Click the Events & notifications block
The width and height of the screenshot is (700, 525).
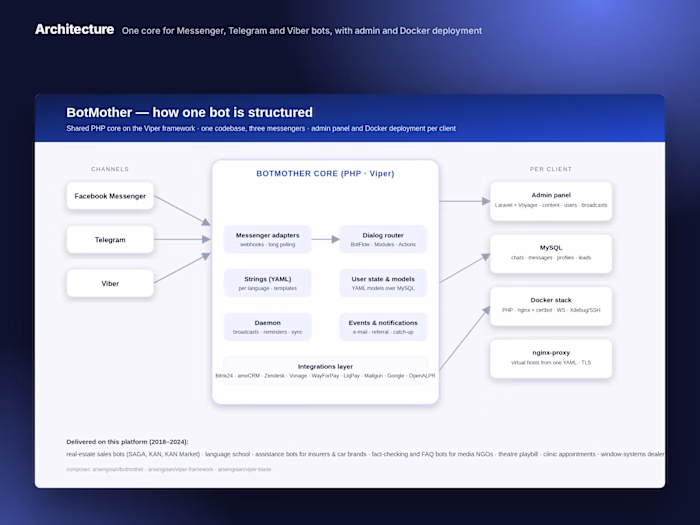pos(383,327)
